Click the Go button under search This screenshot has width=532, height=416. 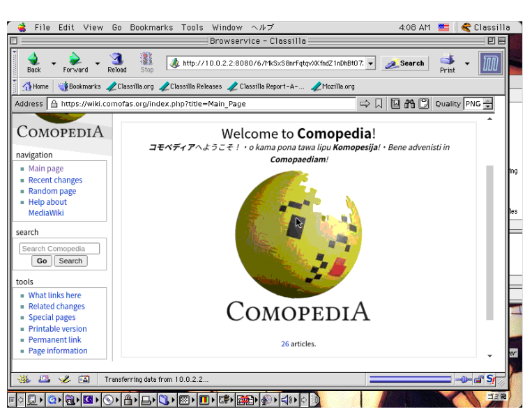42,261
